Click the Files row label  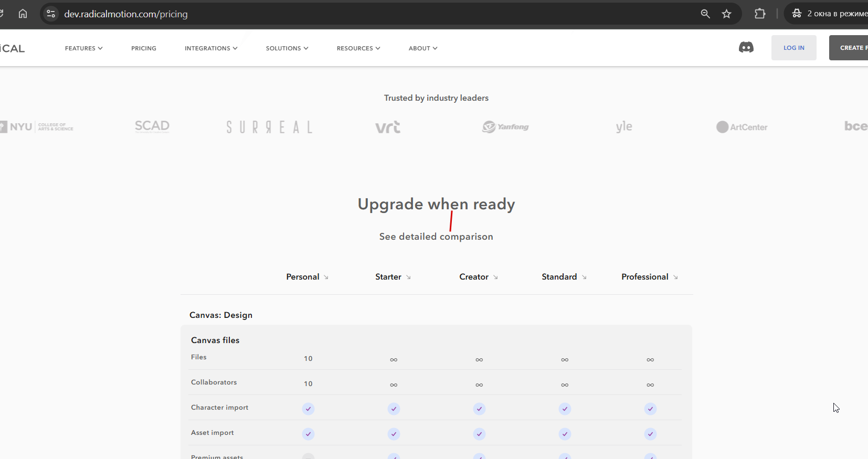coord(198,357)
